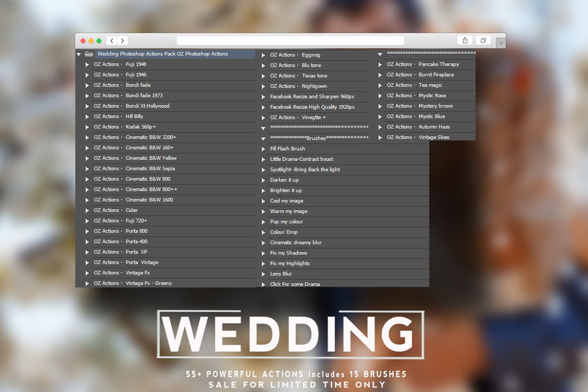Click the browser address bar
The image size is (588, 392).
point(291,41)
